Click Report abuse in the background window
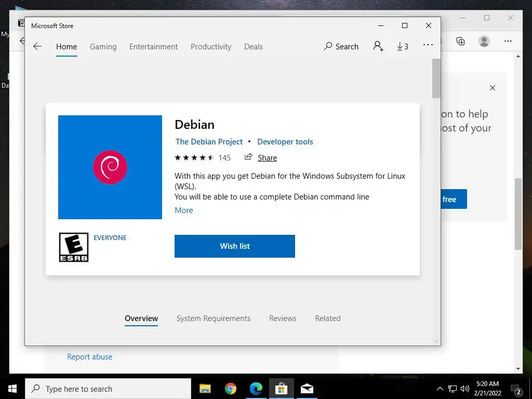Screen dimensions: 532x399 pyautogui.click(x=89, y=356)
